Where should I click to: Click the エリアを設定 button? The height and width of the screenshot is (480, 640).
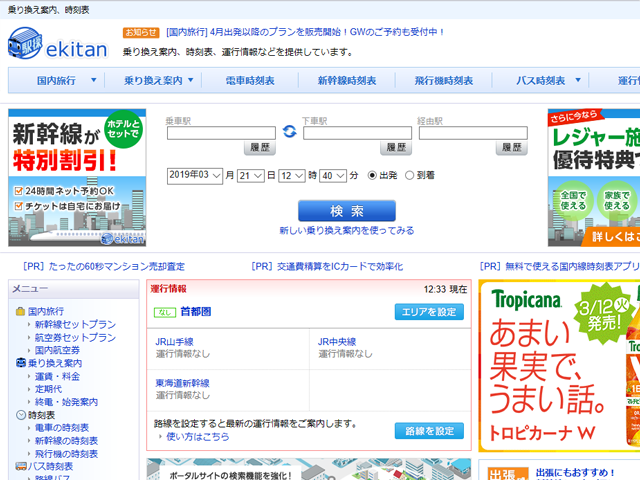click(x=429, y=312)
